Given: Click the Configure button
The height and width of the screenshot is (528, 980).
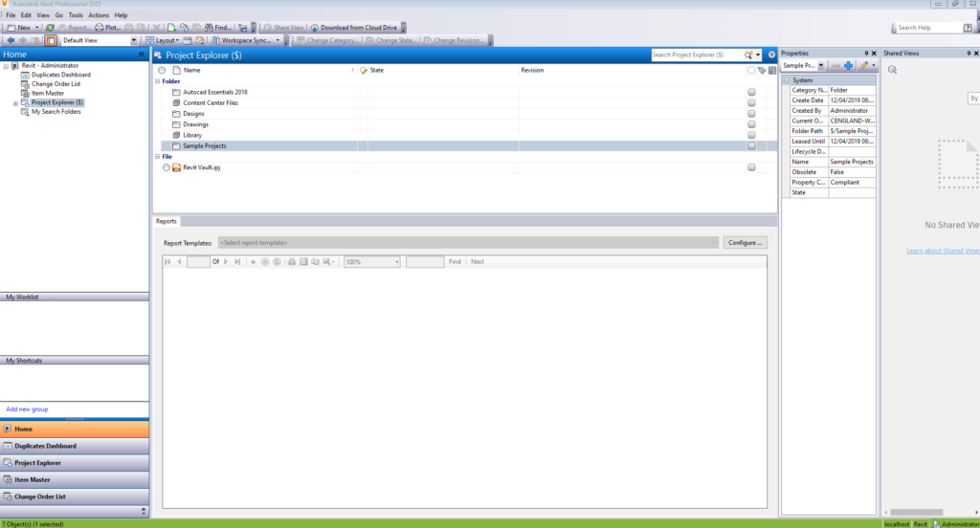Looking at the screenshot, I should click(x=745, y=242).
